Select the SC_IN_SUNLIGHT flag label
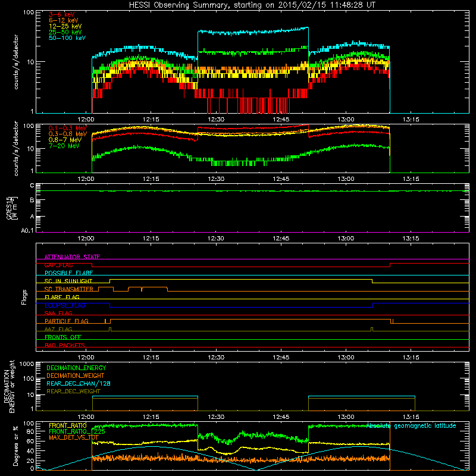 (68, 281)
